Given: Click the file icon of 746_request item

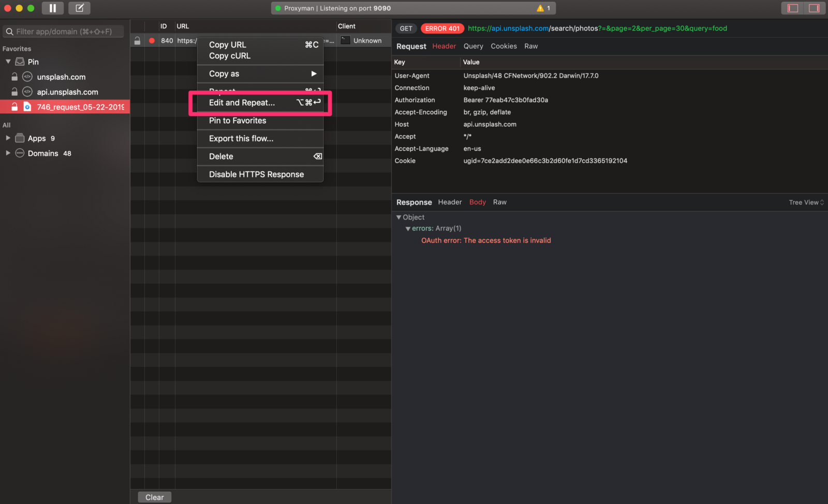Looking at the screenshot, I should click(27, 107).
